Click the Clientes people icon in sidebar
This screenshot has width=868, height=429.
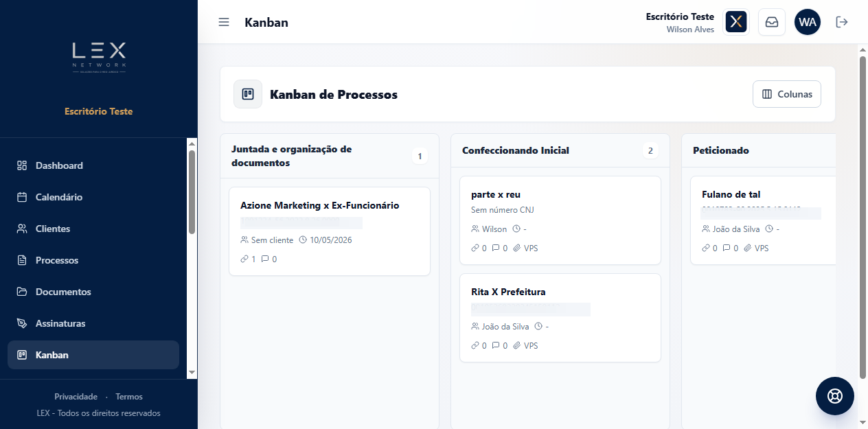(x=22, y=229)
